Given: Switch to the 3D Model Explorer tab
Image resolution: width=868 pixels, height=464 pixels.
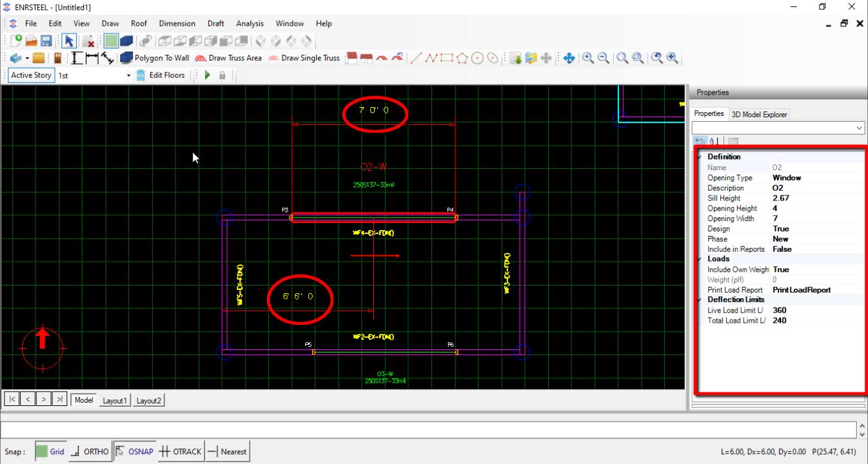Looking at the screenshot, I should click(759, 115).
